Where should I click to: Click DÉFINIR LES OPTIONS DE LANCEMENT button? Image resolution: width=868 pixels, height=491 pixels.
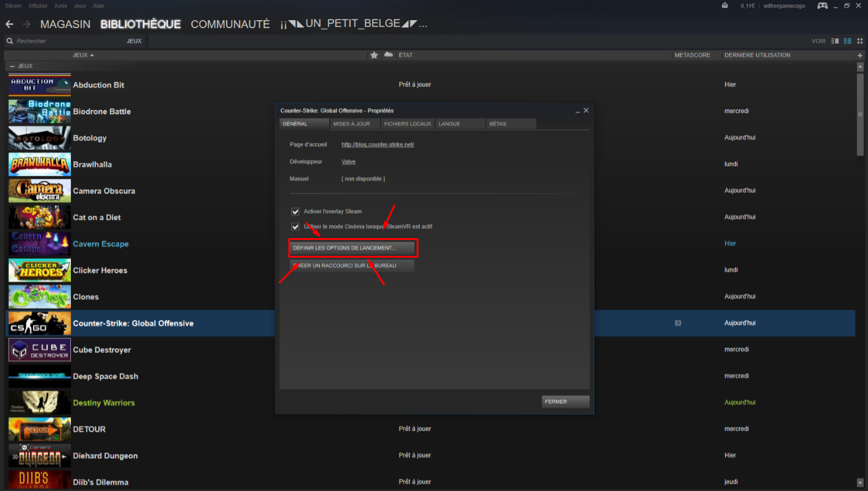[x=352, y=249]
